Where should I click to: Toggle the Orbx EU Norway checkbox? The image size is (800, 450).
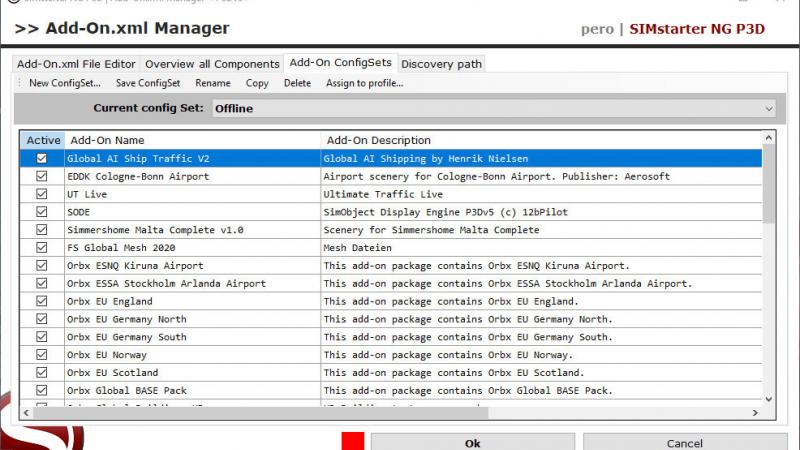point(42,355)
